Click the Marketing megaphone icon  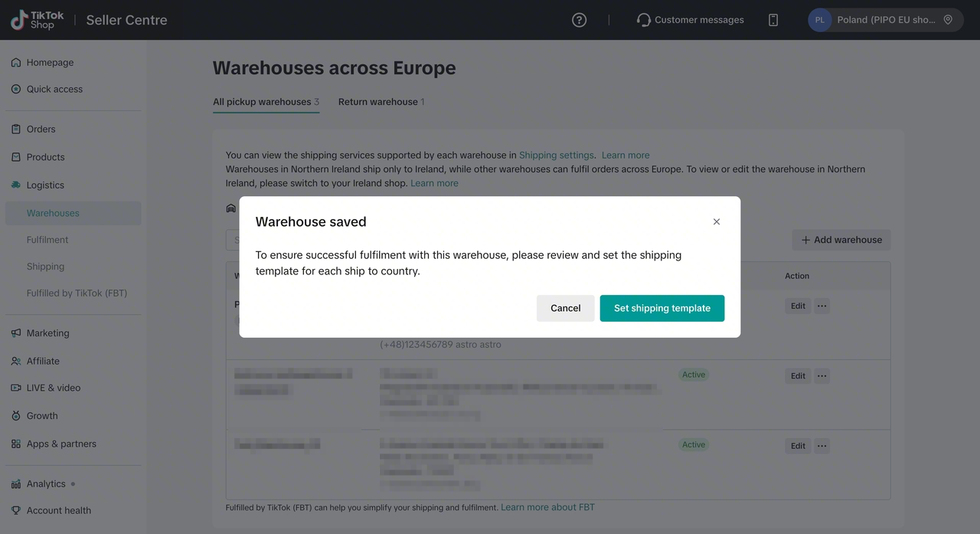point(16,333)
